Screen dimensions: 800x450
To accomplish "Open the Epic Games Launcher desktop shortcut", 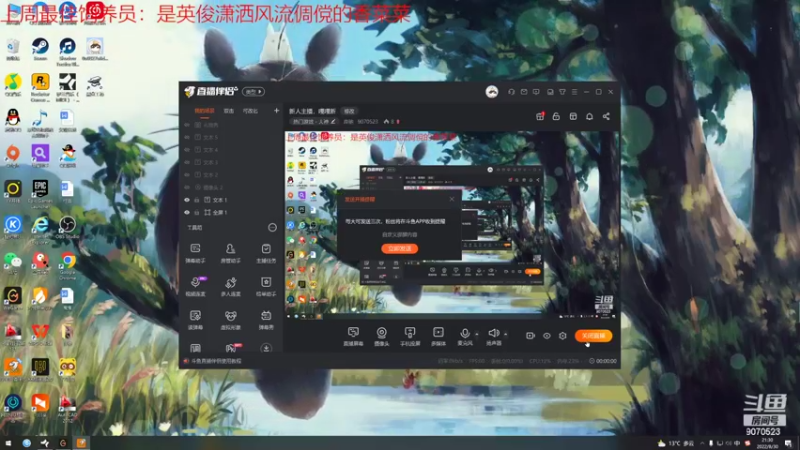I will [x=40, y=193].
